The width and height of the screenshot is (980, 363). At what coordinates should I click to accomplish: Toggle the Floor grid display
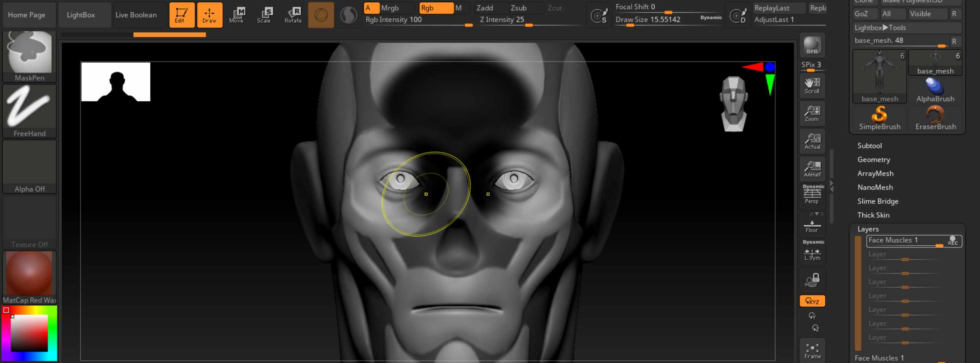click(812, 225)
